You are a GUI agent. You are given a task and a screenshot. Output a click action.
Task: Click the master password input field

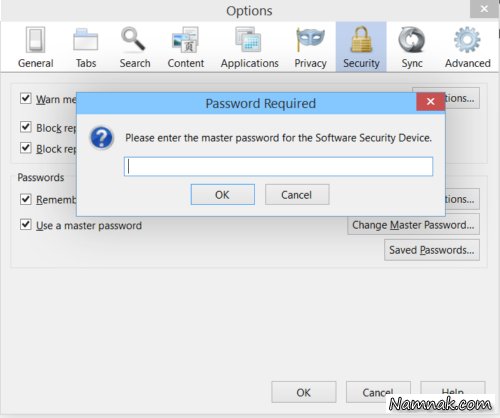click(x=279, y=166)
